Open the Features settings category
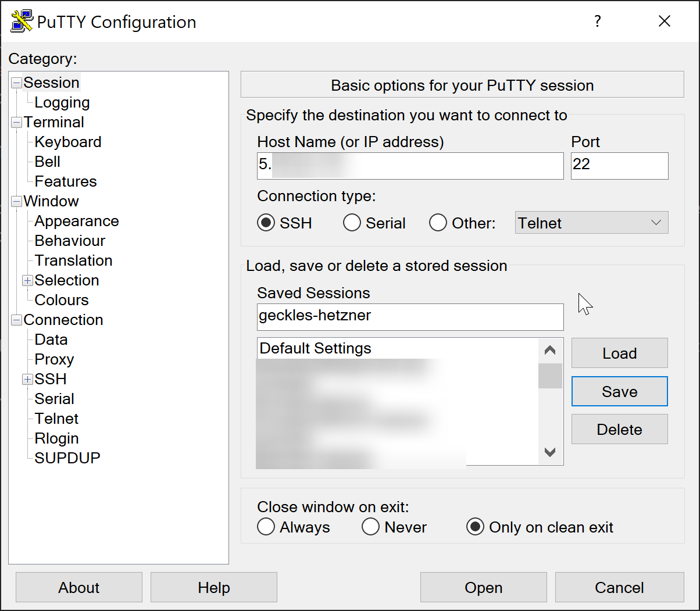The width and height of the screenshot is (700, 611). click(x=66, y=181)
